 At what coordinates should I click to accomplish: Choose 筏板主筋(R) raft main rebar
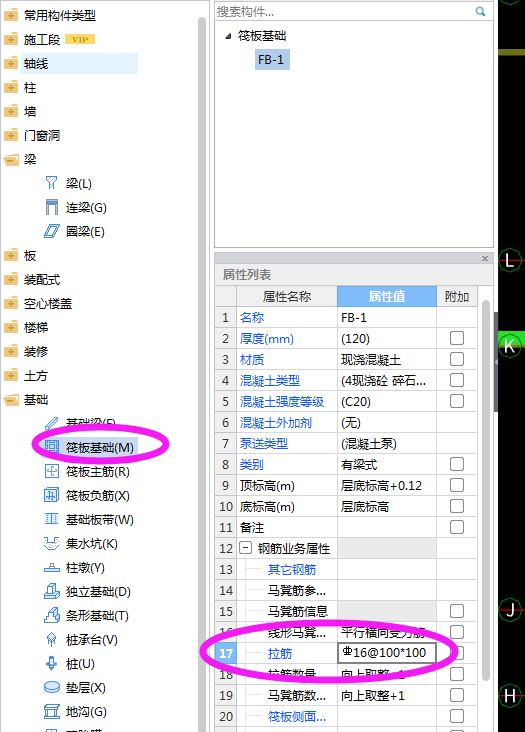tap(97, 472)
